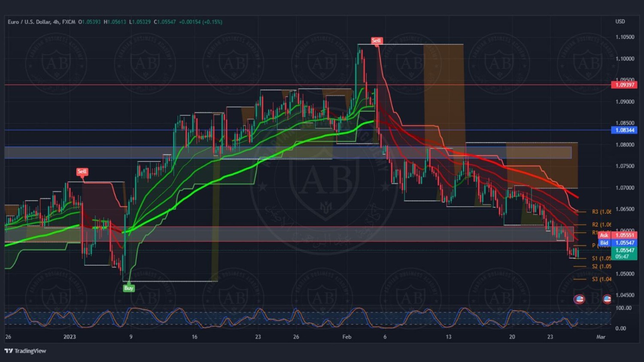644x362 pixels.
Task: Click the 1.10000 price scale label
Action: click(625, 59)
